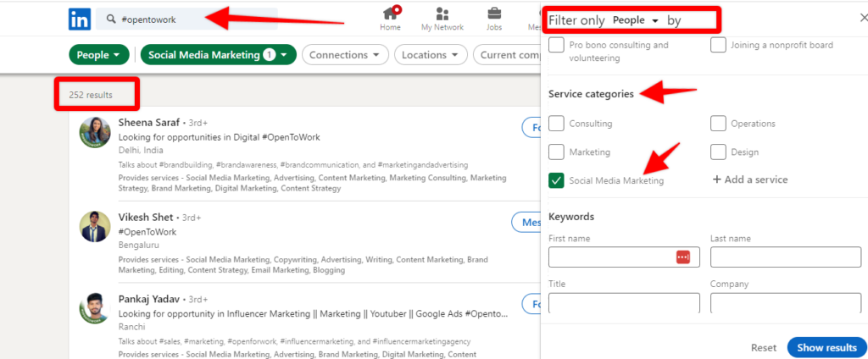Click the Reset button
The image size is (868, 359).
764,347
